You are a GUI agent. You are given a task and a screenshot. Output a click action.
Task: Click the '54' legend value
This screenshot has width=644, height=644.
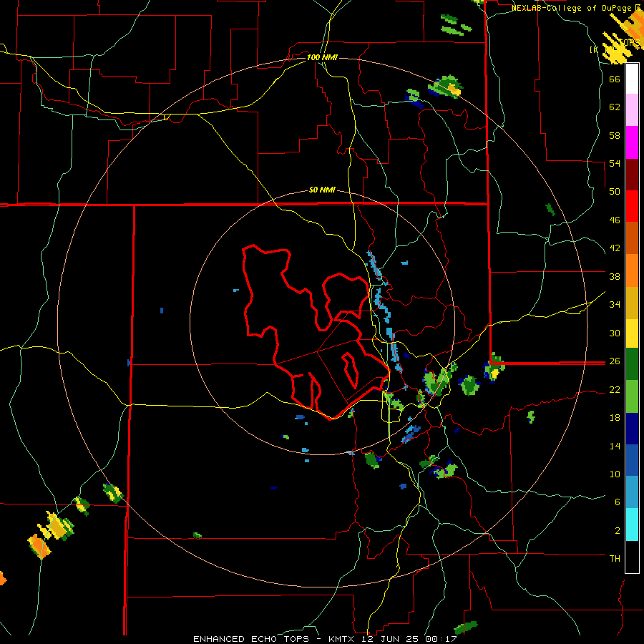[615, 163]
